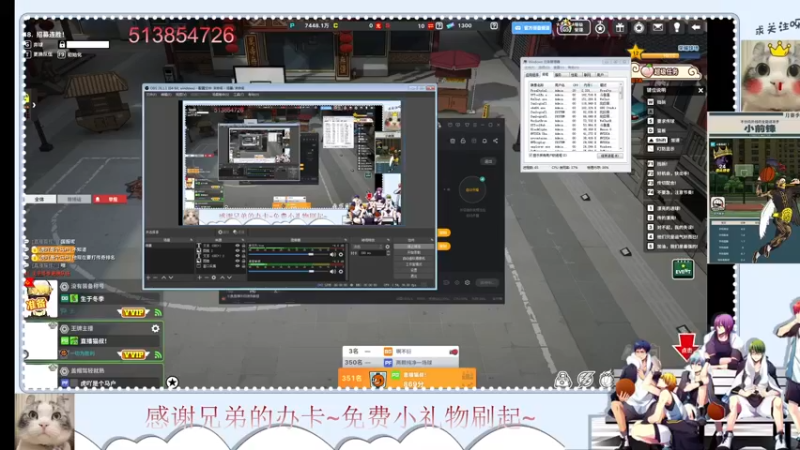Click the add scene plus icon in OBS
This screenshot has width=800, height=450.
(x=148, y=278)
